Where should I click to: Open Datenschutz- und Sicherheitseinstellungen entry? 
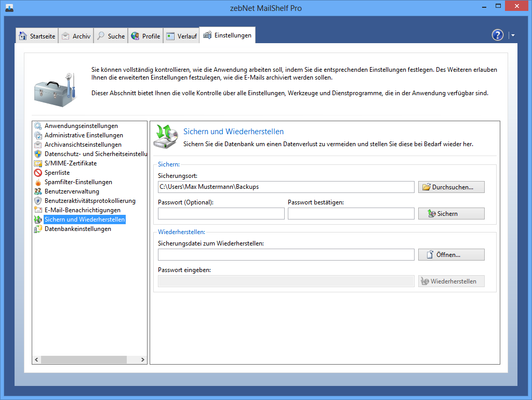[96, 154]
